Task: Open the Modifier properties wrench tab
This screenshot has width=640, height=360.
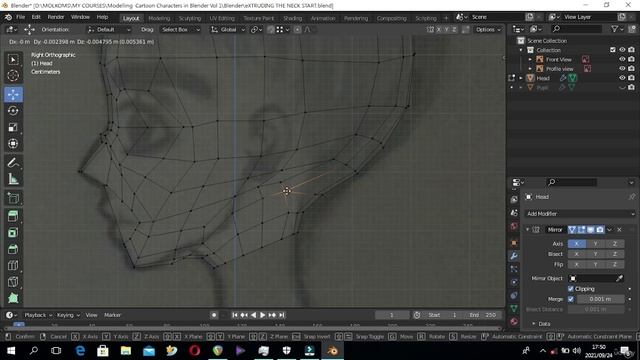Action: click(x=514, y=256)
